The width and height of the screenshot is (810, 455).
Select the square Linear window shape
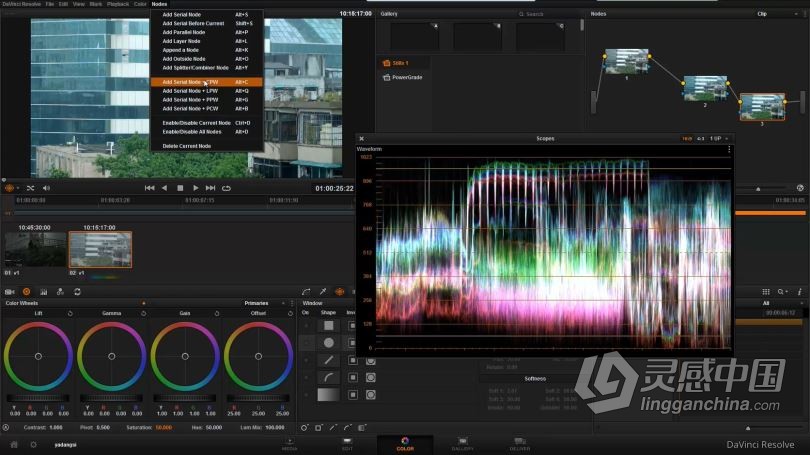tap(329, 325)
